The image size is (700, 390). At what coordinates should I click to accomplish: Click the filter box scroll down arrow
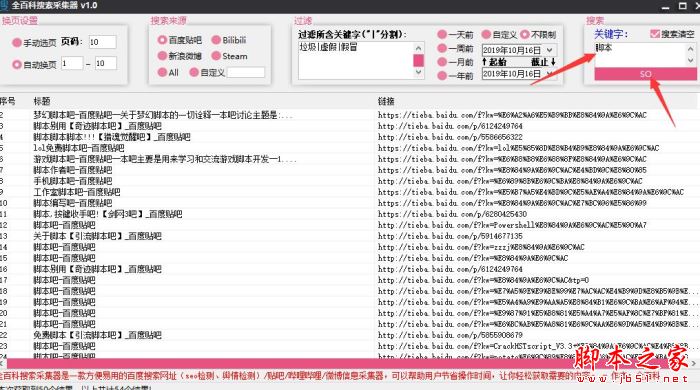pyautogui.click(x=418, y=73)
